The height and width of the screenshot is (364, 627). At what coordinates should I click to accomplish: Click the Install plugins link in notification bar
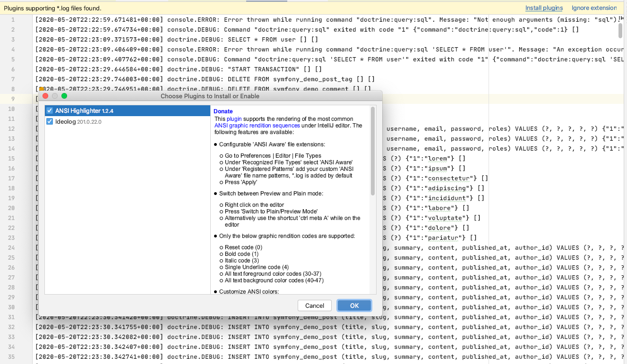pos(544,8)
